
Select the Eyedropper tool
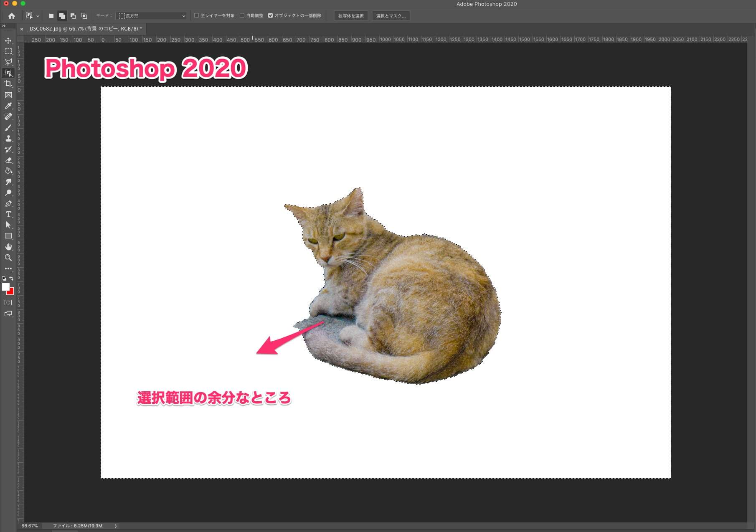coord(8,106)
